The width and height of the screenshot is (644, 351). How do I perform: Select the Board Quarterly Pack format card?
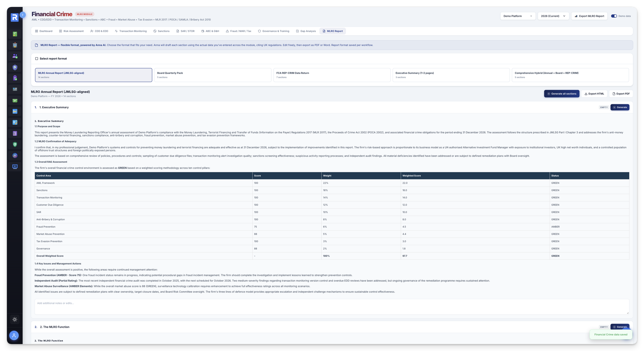tap(213, 75)
